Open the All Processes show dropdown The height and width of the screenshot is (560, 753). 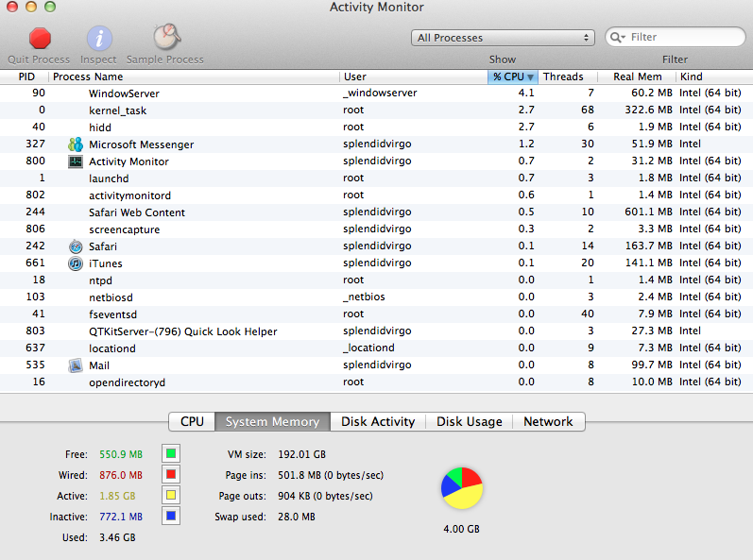click(x=503, y=38)
